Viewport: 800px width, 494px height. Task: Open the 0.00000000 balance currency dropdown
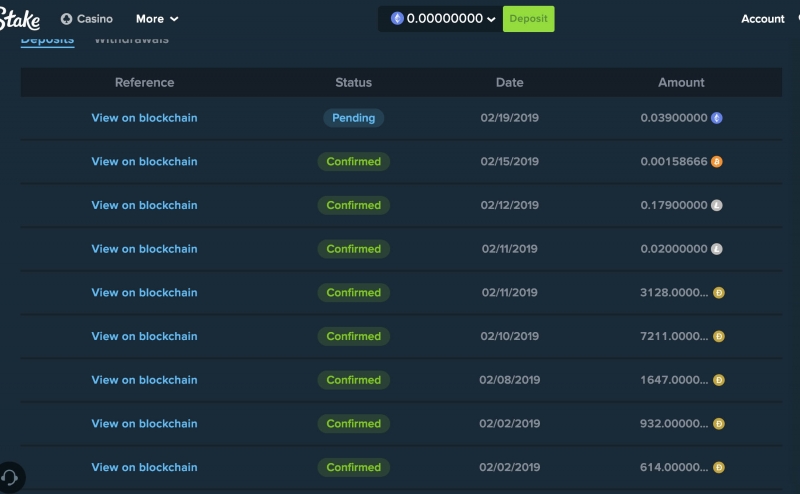(443, 19)
